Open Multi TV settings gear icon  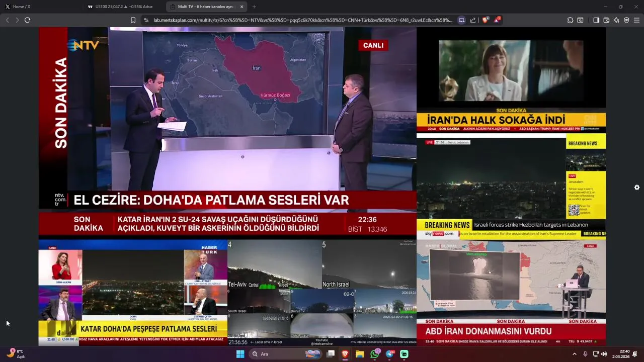(x=637, y=187)
